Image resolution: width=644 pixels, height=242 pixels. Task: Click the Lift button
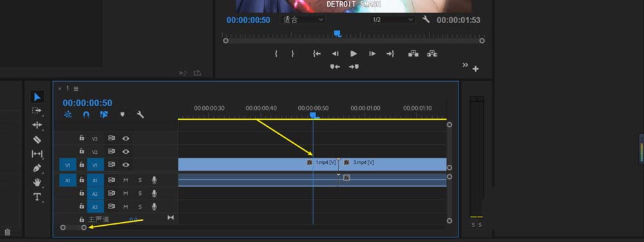tap(413, 53)
